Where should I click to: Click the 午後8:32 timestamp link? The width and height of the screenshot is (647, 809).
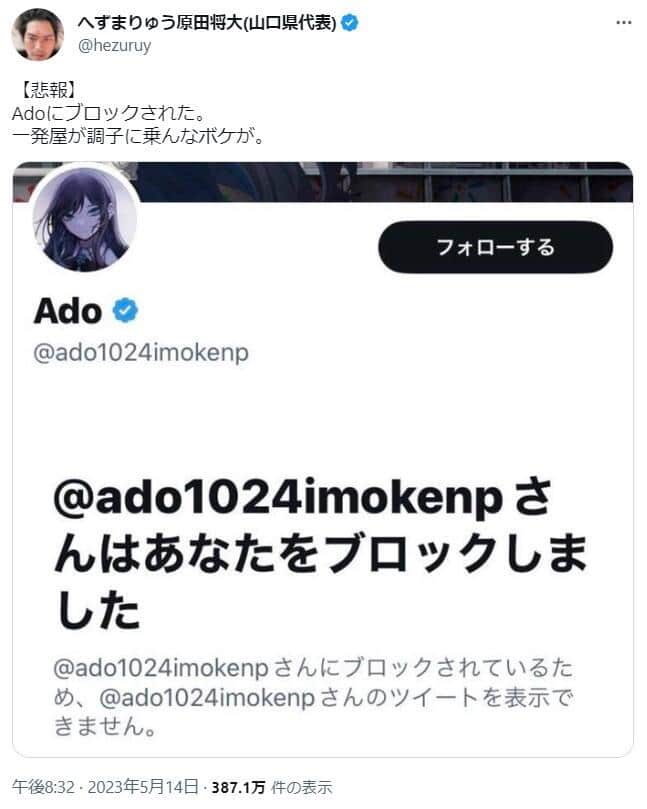(43, 787)
